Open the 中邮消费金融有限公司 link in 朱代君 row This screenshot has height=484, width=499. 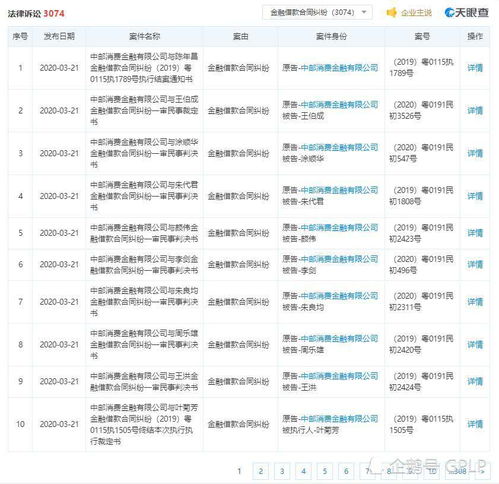click(x=339, y=190)
